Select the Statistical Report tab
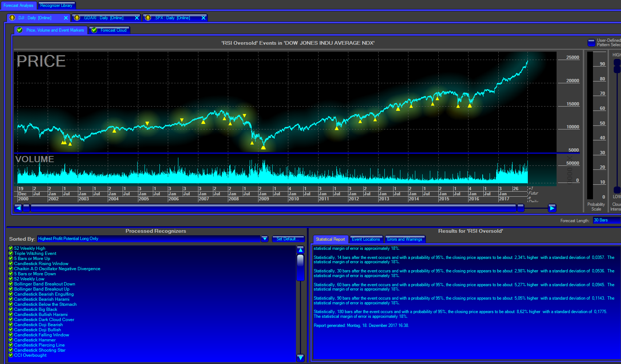Image resolution: width=621 pixels, height=364 pixels. tap(331, 239)
